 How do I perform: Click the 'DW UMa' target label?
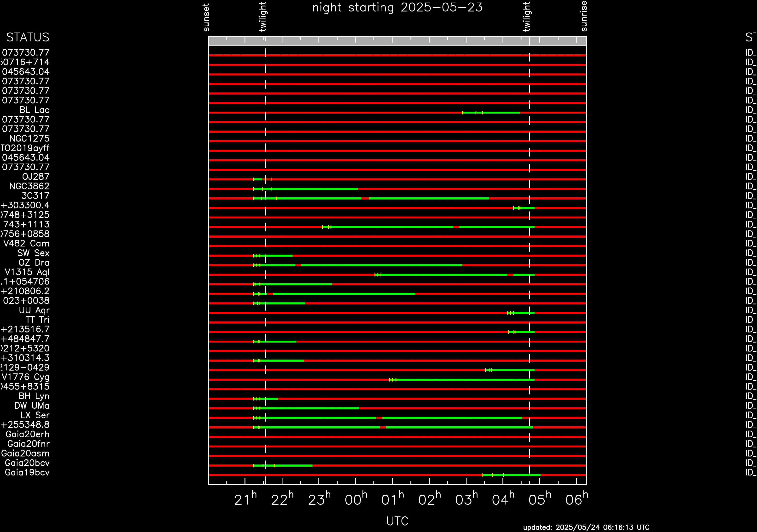pos(32,406)
